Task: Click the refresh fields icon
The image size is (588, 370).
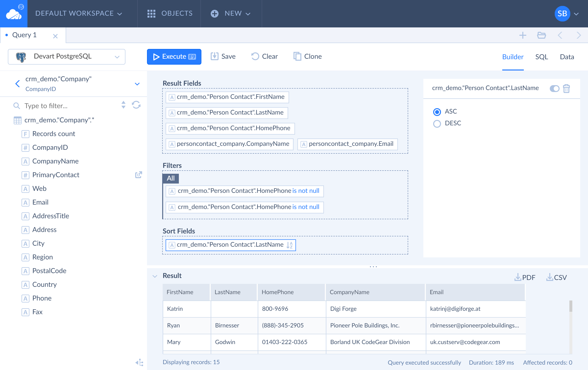Action: point(137,105)
